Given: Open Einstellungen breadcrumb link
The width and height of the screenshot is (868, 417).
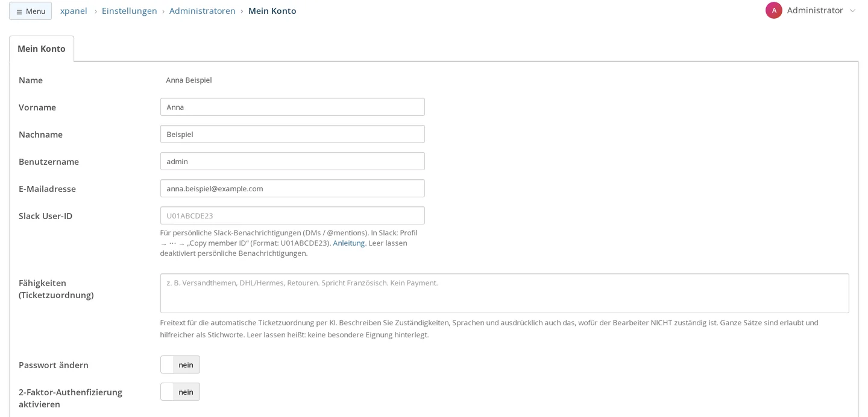Looking at the screenshot, I should point(130,11).
